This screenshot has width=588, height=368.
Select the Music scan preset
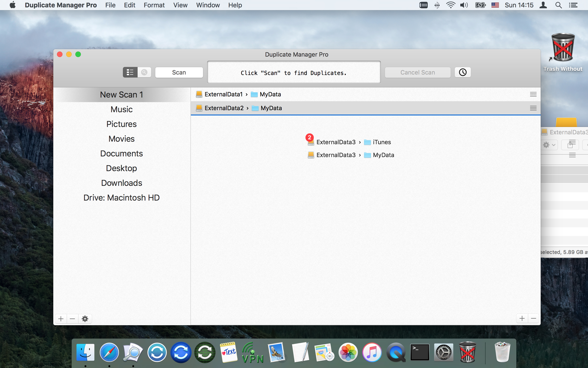pyautogui.click(x=122, y=109)
